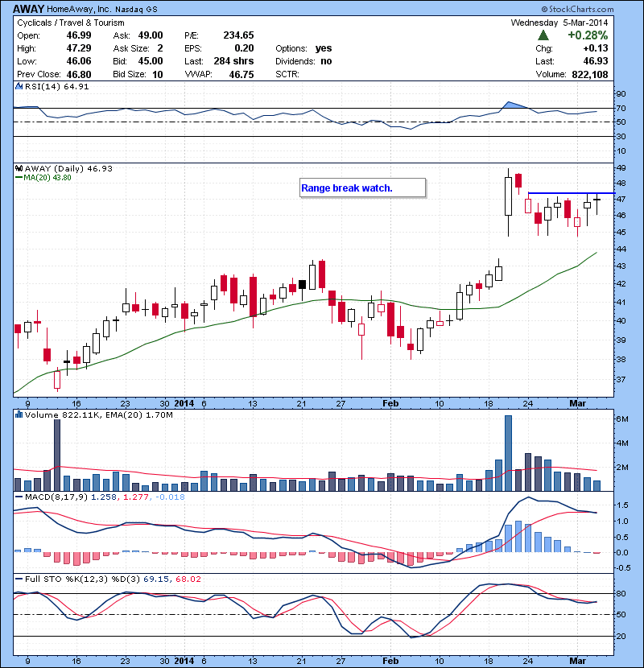Image resolution: width=644 pixels, height=668 pixels.
Task: Click the Bid value 45.00
Action: (151, 61)
